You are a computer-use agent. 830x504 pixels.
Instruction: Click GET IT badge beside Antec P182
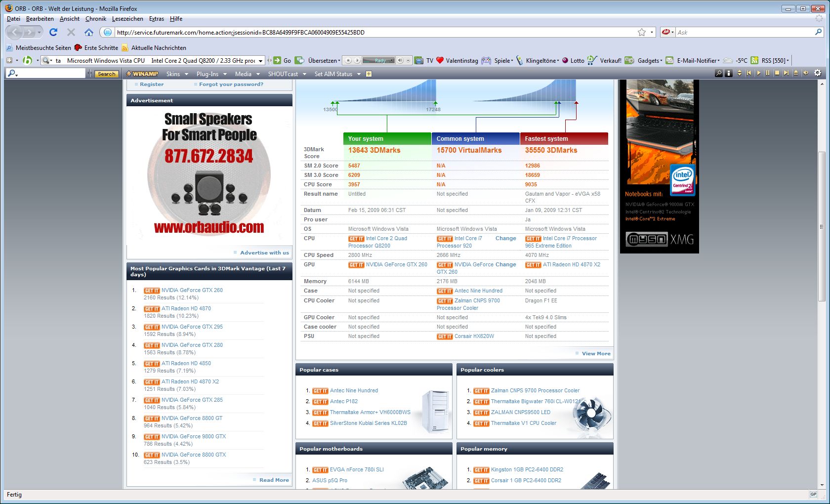tap(320, 402)
